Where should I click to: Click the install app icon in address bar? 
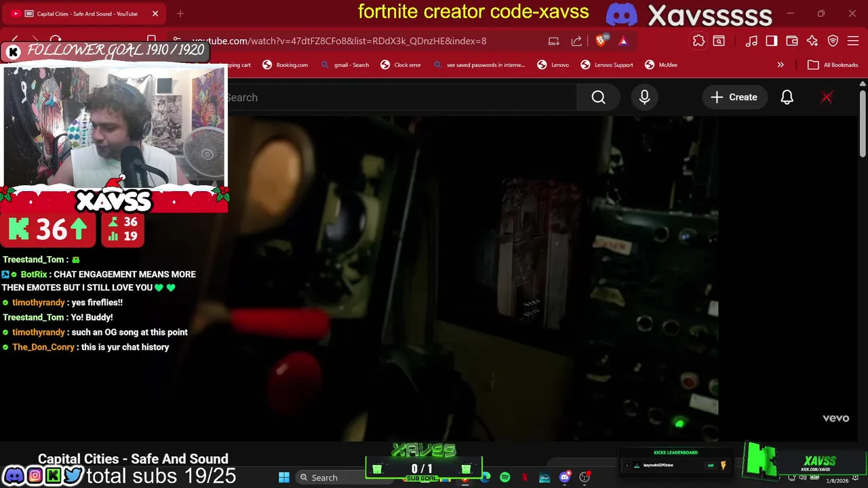554,41
